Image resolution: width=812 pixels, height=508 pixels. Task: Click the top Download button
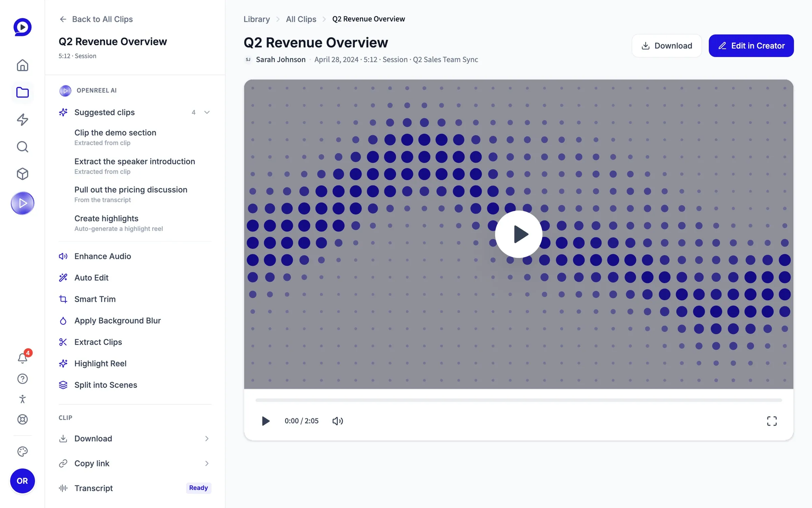[x=667, y=46]
